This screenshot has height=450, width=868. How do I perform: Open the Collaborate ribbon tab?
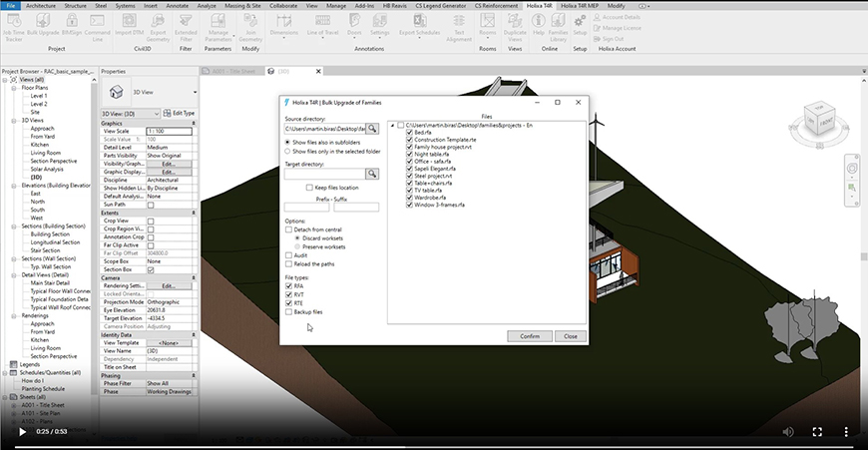(283, 6)
